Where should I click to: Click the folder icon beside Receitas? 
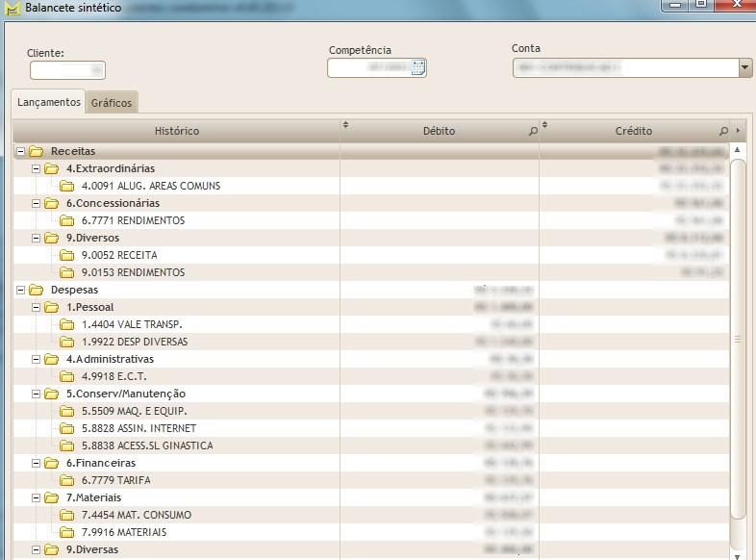click(37, 151)
